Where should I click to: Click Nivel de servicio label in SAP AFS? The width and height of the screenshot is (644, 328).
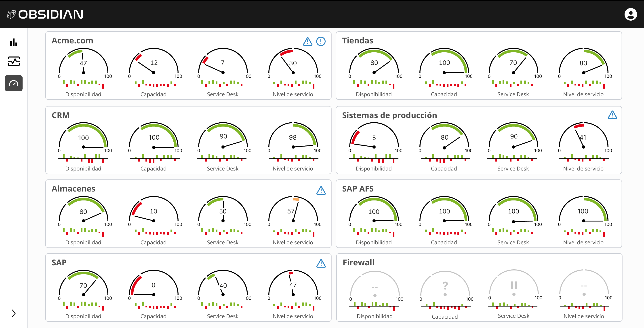coord(583,242)
